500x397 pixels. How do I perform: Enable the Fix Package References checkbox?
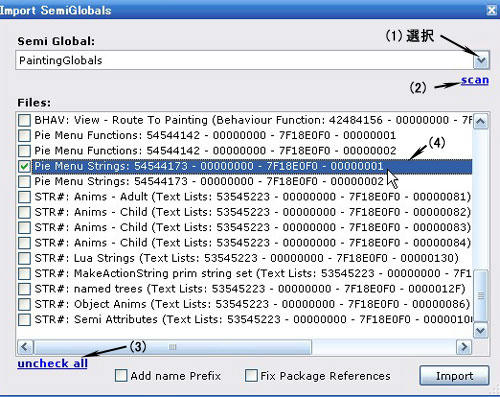tap(251, 376)
